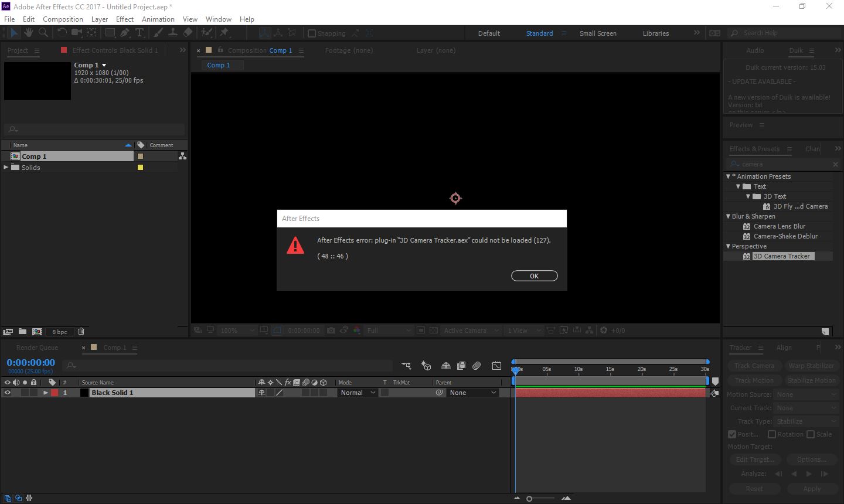Enable the Snapping checkbox
This screenshot has width=844, height=504.
(312, 33)
